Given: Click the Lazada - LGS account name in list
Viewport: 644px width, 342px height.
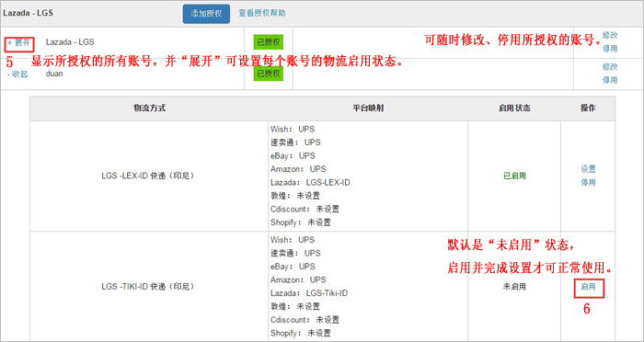Looking at the screenshot, I should click(x=70, y=42).
